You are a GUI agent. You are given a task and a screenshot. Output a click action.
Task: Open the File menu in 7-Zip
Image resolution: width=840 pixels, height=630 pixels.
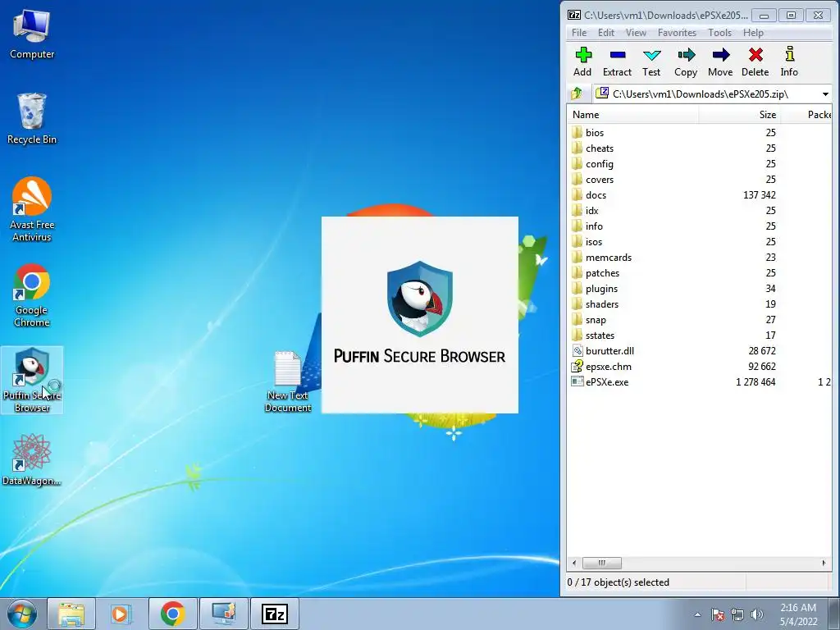click(x=579, y=33)
